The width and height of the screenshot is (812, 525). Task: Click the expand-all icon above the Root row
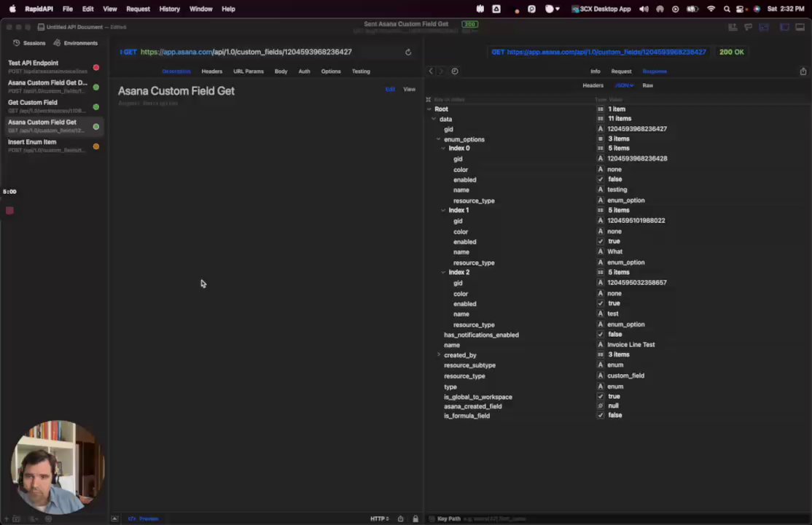(429, 99)
